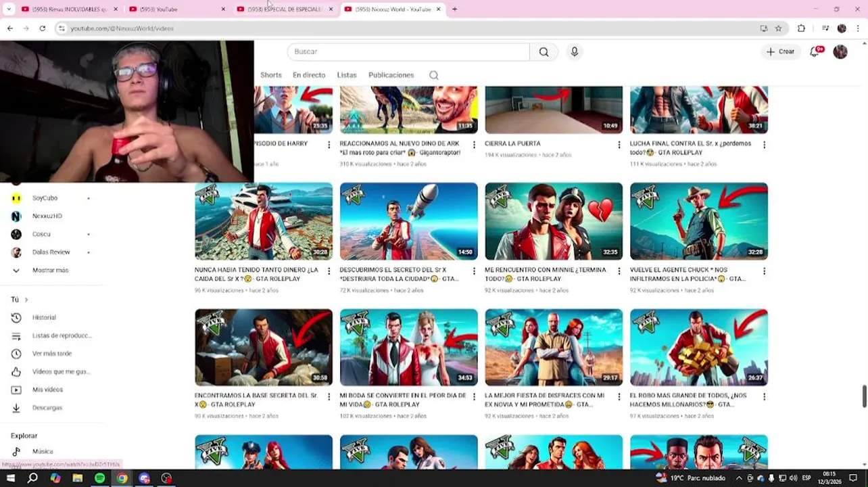Viewport: 868px width, 487px height.
Task: Open ENCONTRAMOS LA BASE SECRETA video title
Action: [x=256, y=400]
